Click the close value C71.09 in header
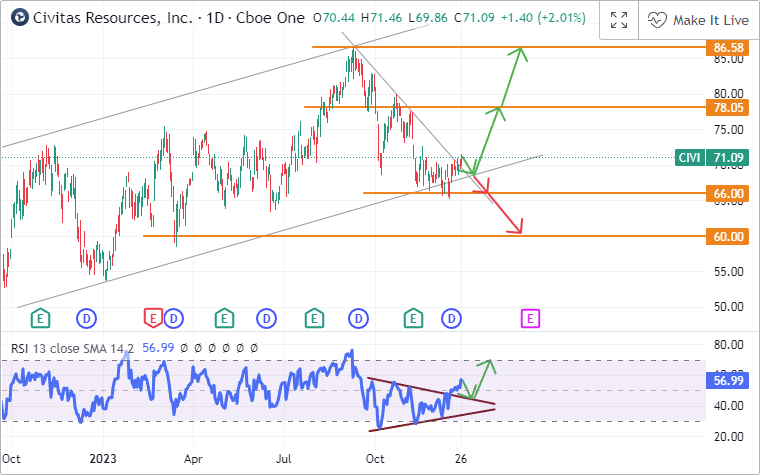The height and width of the screenshot is (475, 760). (x=475, y=18)
